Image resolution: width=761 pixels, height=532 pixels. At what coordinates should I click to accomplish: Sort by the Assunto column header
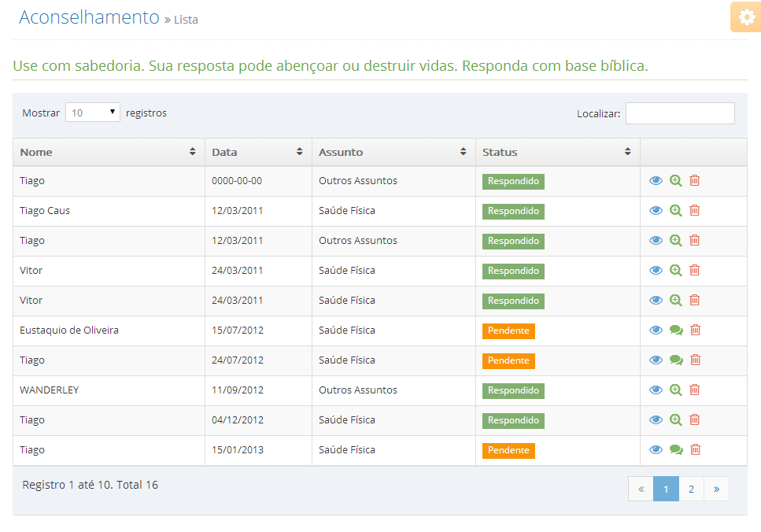393,152
